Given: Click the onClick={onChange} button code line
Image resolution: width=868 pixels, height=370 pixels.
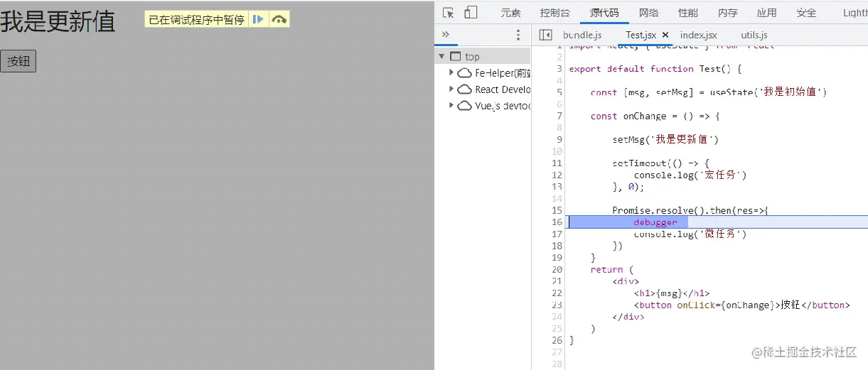Looking at the screenshot, I should (x=741, y=305).
